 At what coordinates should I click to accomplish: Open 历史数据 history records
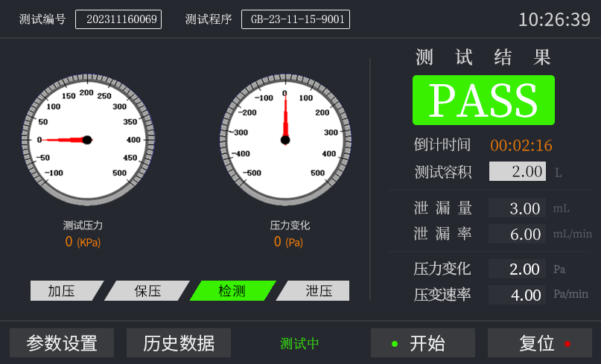pyautogui.click(x=179, y=343)
